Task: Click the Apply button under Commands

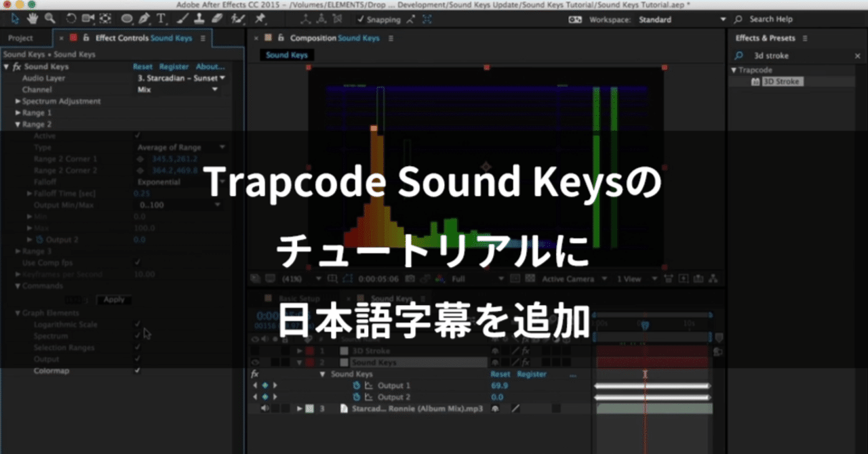Action: click(113, 300)
